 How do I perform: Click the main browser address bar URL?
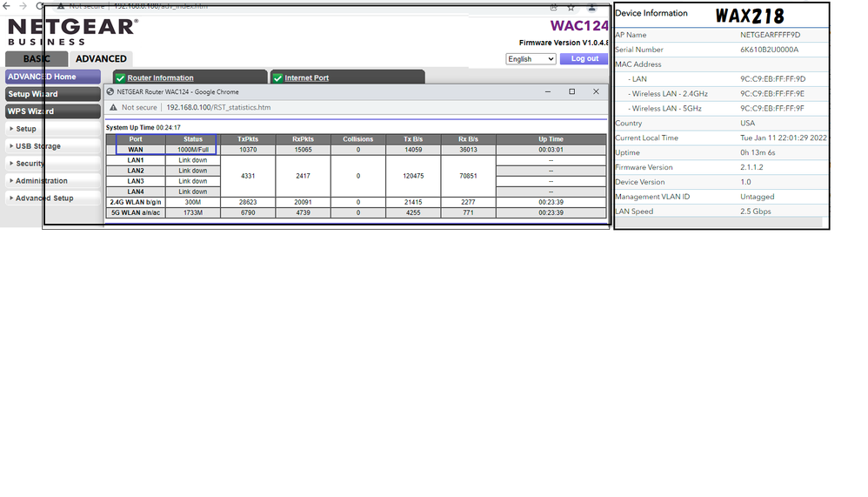pyautogui.click(x=161, y=7)
